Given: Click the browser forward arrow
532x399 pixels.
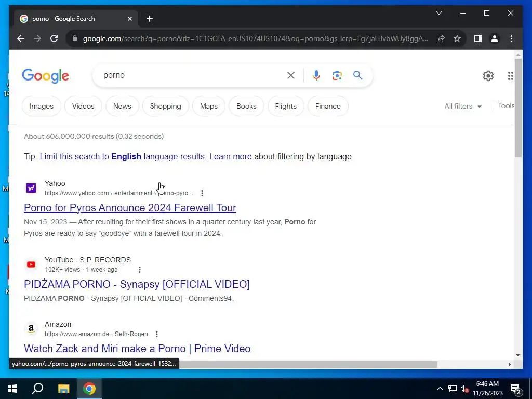Looking at the screenshot, I should coord(37,38).
